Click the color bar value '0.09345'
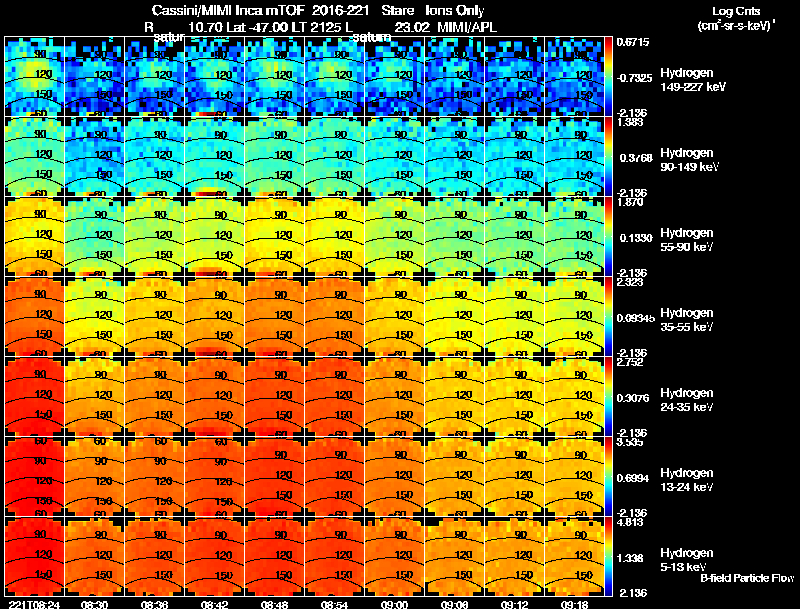The width and height of the screenshot is (800, 609). click(636, 318)
